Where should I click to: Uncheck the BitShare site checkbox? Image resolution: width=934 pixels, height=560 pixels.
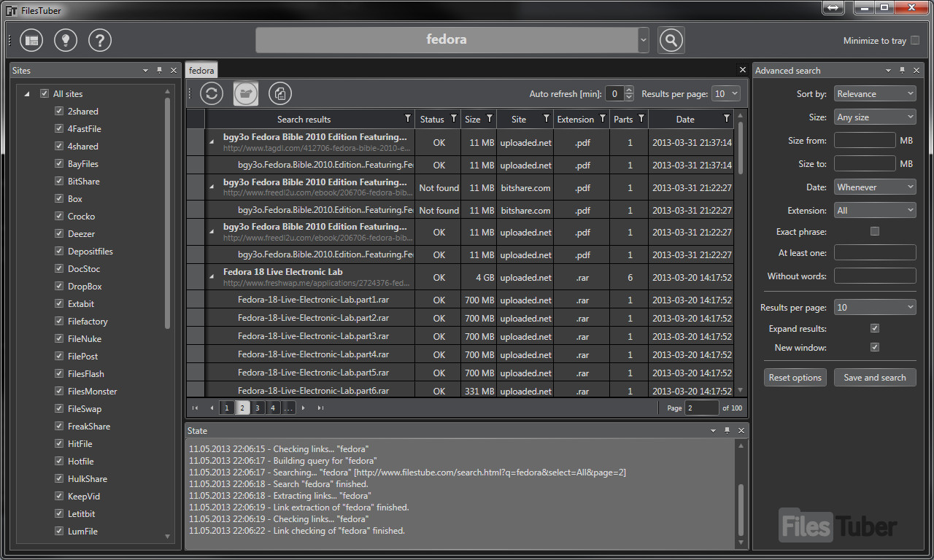coord(59,182)
